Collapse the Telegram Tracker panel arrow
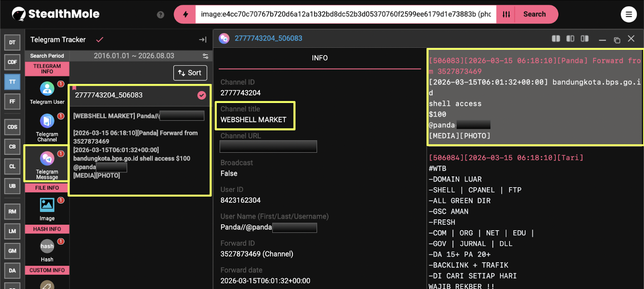This screenshot has height=289, width=644. (202, 39)
